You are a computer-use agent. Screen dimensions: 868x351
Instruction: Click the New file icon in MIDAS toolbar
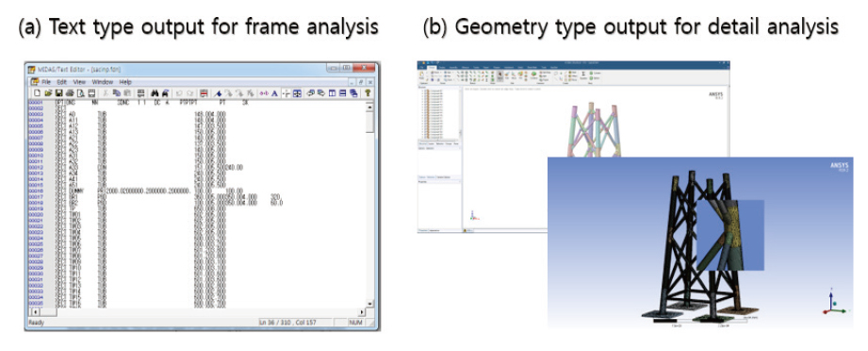click(x=37, y=93)
